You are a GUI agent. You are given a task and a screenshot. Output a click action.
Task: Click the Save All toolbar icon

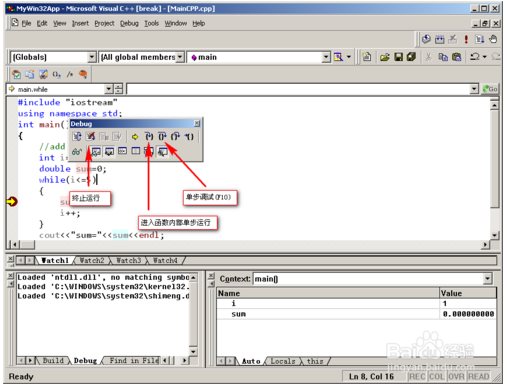[411, 57]
